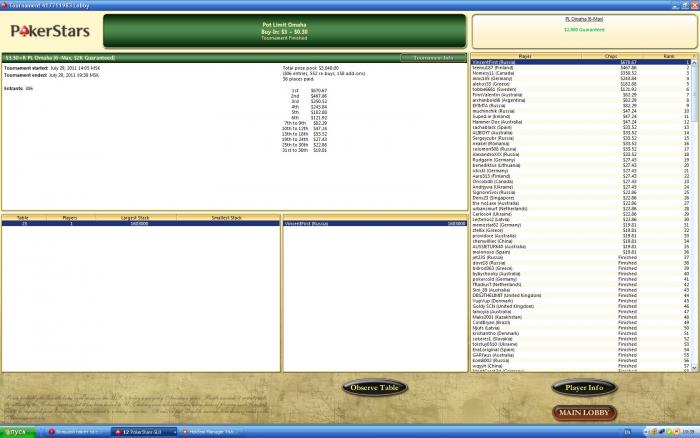This screenshot has width=700, height=438.
Task: Sort player list by Rank column
Action: point(668,56)
